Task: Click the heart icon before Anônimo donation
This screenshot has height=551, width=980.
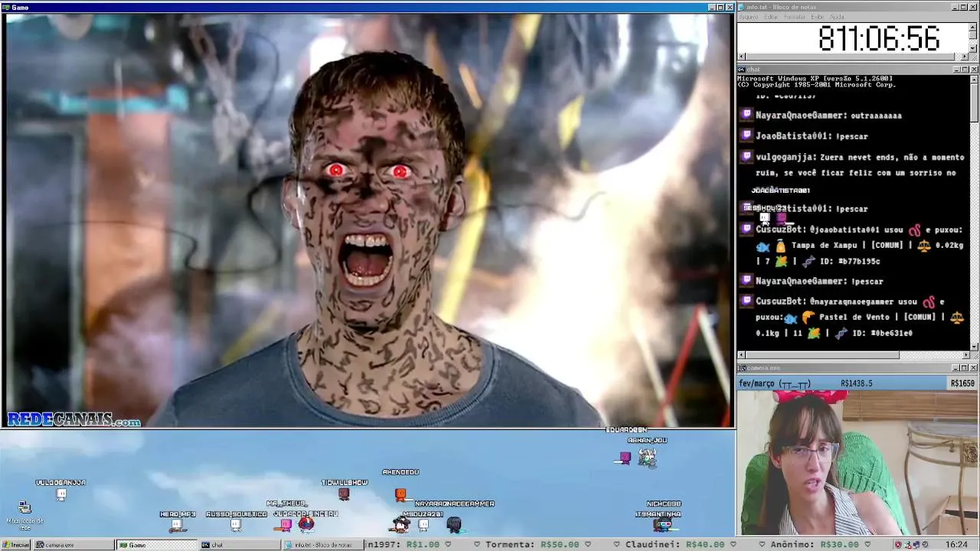Action: [762, 545]
